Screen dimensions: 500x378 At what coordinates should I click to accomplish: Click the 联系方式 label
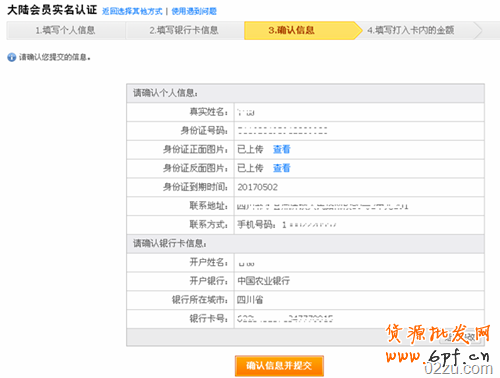pos(209,225)
